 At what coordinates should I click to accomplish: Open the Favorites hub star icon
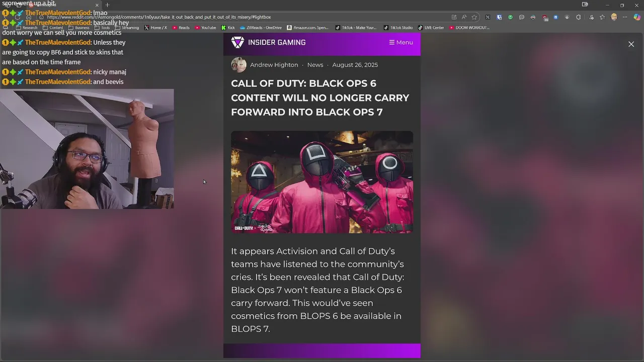pyautogui.click(x=602, y=17)
